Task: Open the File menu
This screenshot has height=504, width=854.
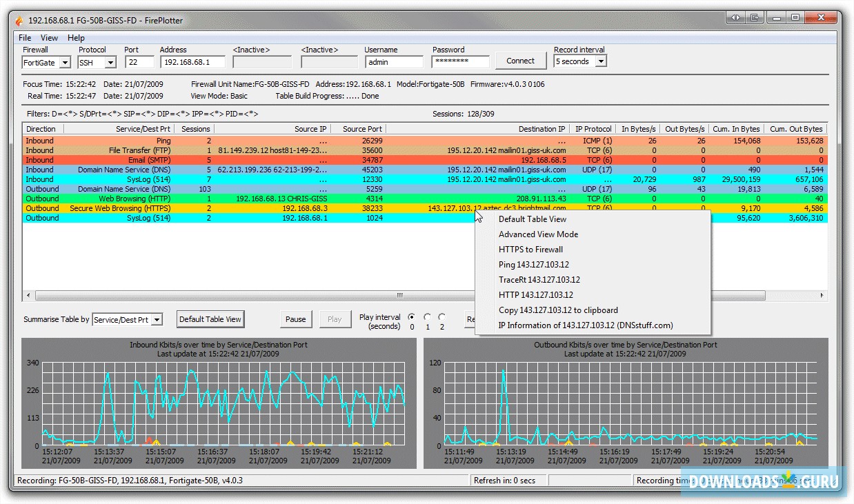Action: [25, 38]
